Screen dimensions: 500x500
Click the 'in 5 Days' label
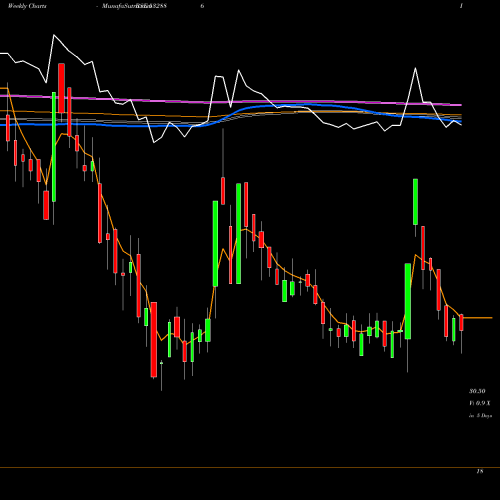coord(480,416)
